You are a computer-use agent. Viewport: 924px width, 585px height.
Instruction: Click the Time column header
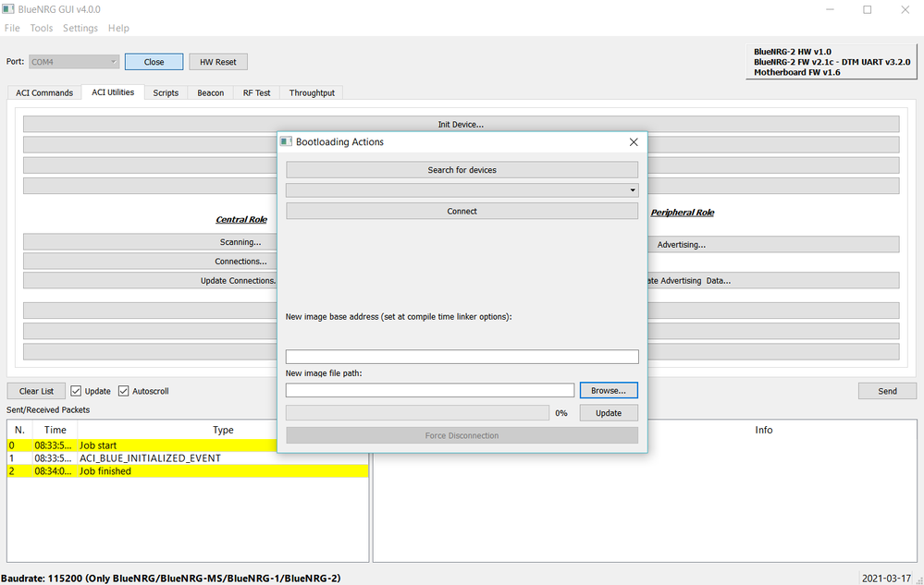point(55,431)
